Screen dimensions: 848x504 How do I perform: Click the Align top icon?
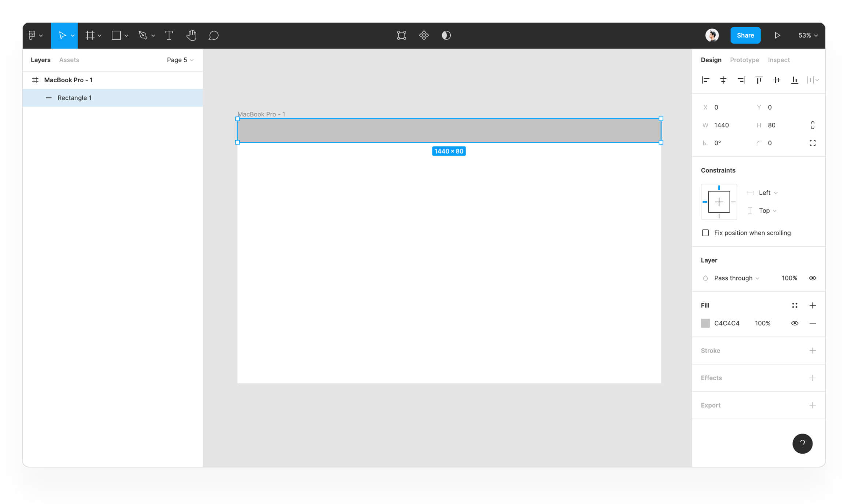tap(759, 80)
